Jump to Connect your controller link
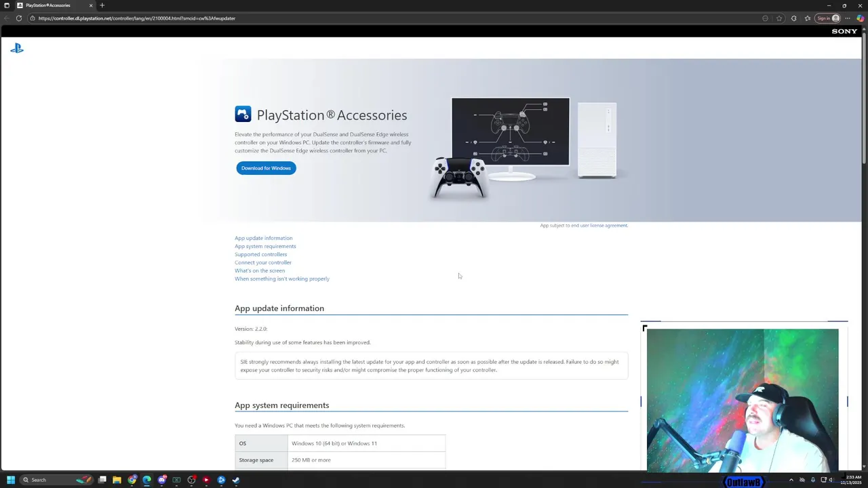The height and width of the screenshot is (488, 868). tap(263, 262)
